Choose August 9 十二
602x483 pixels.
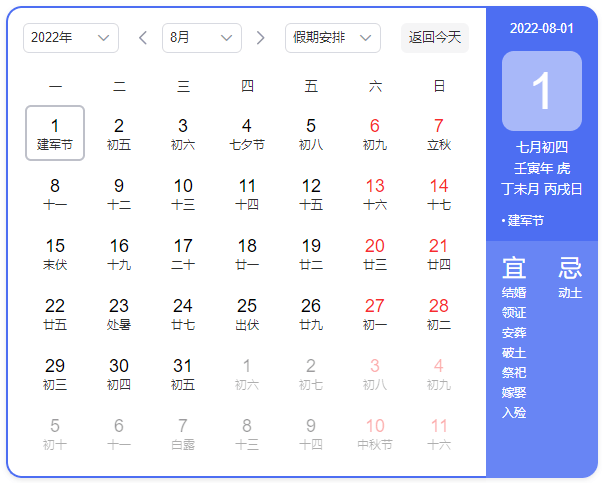[x=119, y=193]
